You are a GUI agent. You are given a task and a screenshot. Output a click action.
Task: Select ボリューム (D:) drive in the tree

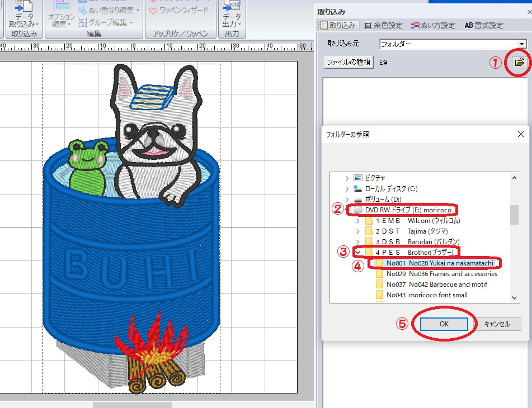[377, 200]
